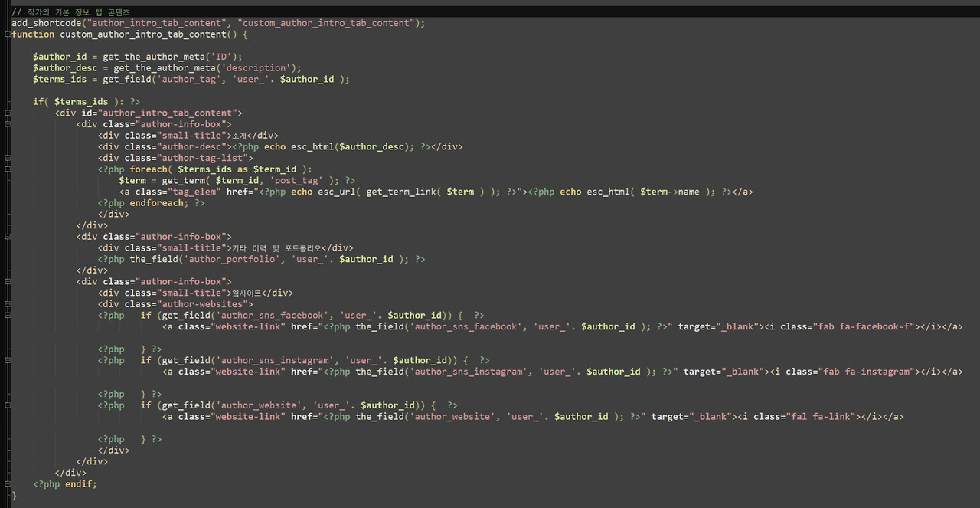Collapse the author-info-box div above the 웹사이트 title
The width and height of the screenshot is (980, 508).
(6, 282)
